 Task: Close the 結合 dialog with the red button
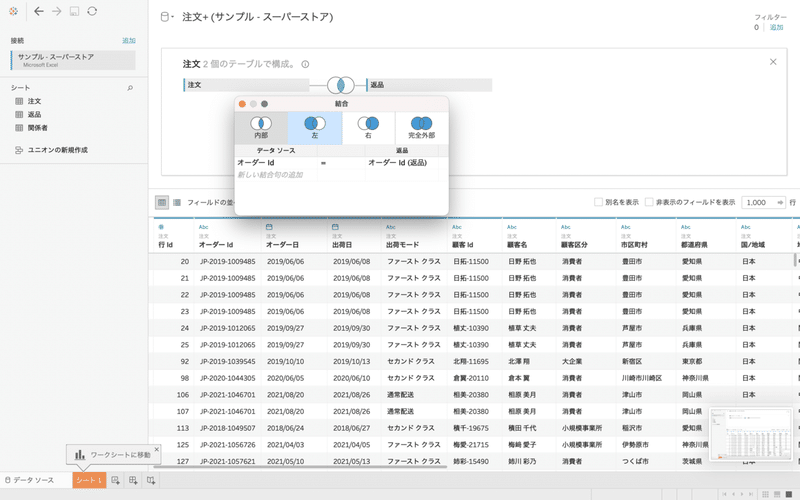coord(242,104)
